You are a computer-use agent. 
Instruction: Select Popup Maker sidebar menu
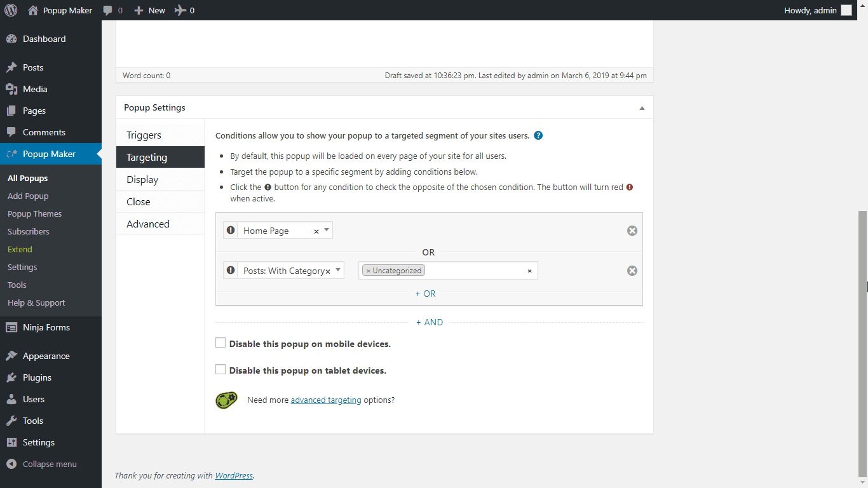pos(51,154)
